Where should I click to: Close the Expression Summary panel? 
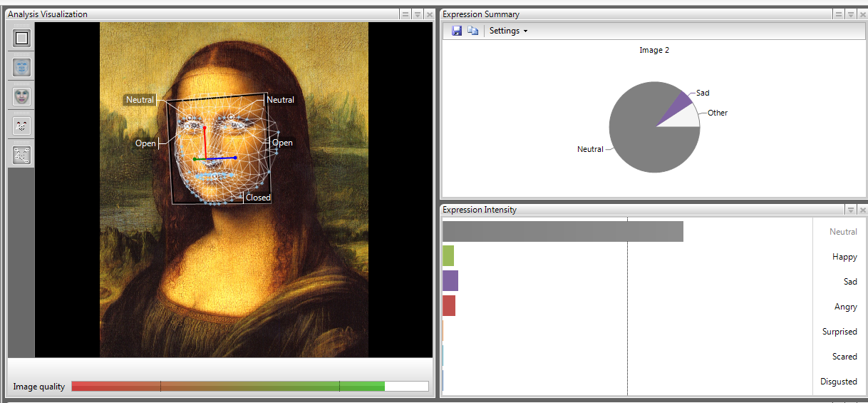pyautogui.click(x=862, y=14)
